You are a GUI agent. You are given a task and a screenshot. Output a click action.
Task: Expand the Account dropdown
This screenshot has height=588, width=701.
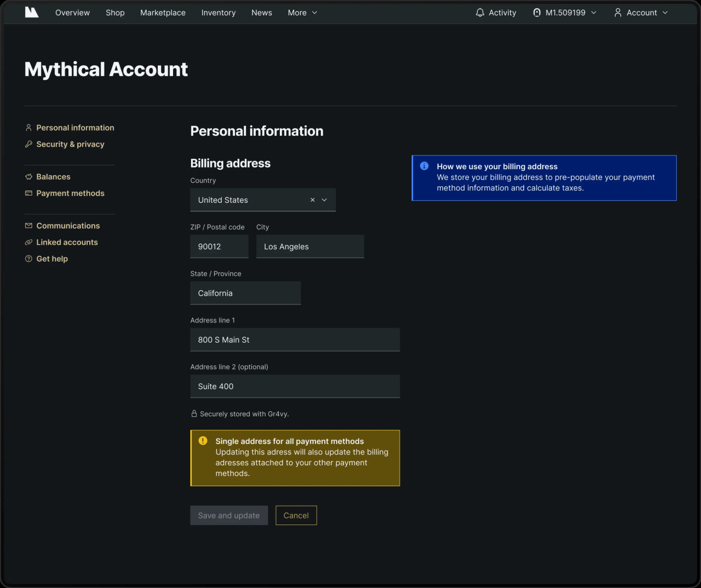640,12
